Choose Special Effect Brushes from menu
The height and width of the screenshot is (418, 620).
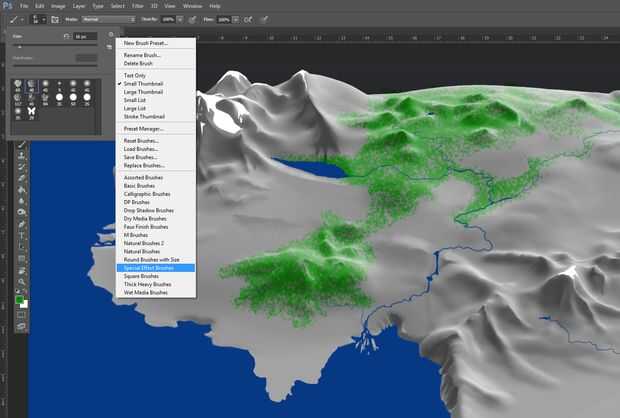[149, 268]
